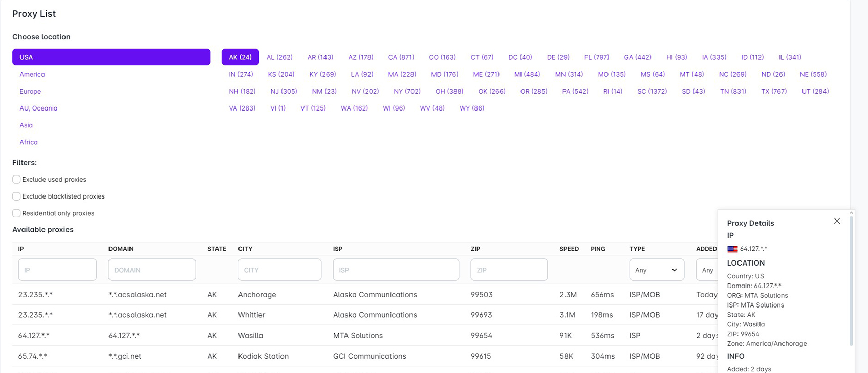
Task: Check Exclude blacklisted proxies
Action: pyautogui.click(x=16, y=196)
